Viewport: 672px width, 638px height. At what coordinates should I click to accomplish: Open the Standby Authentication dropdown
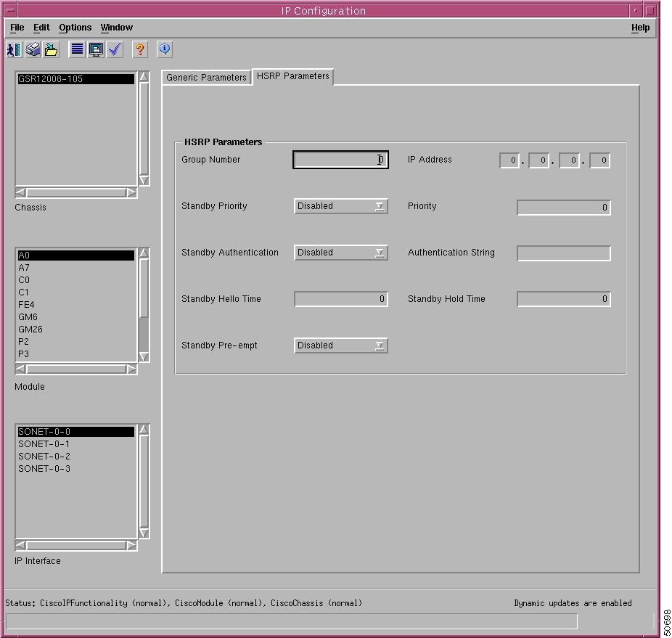click(341, 253)
